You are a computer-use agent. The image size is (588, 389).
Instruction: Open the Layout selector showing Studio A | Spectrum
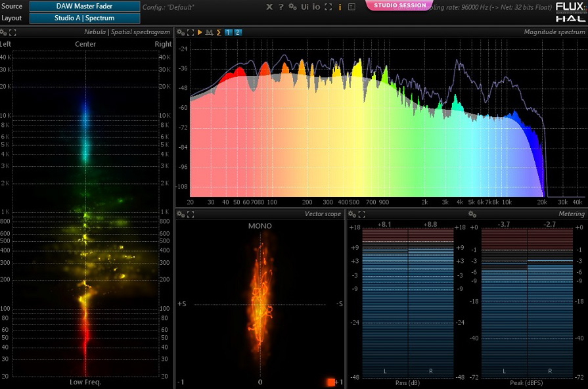(x=85, y=18)
